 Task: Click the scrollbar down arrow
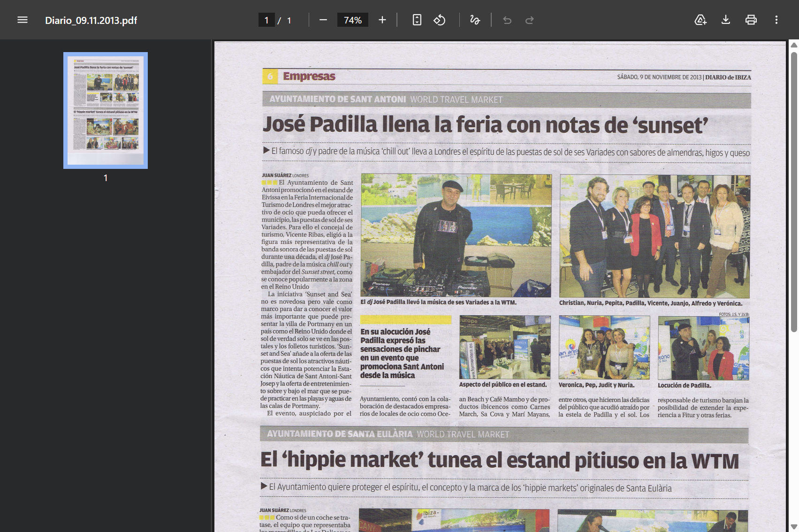[794, 527]
